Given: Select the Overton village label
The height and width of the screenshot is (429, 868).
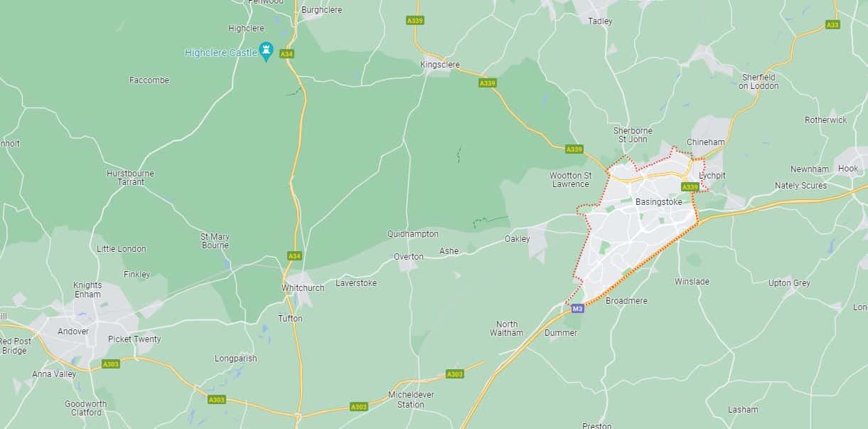Looking at the screenshot, I should pyautogui.click(x=409, y=257).
